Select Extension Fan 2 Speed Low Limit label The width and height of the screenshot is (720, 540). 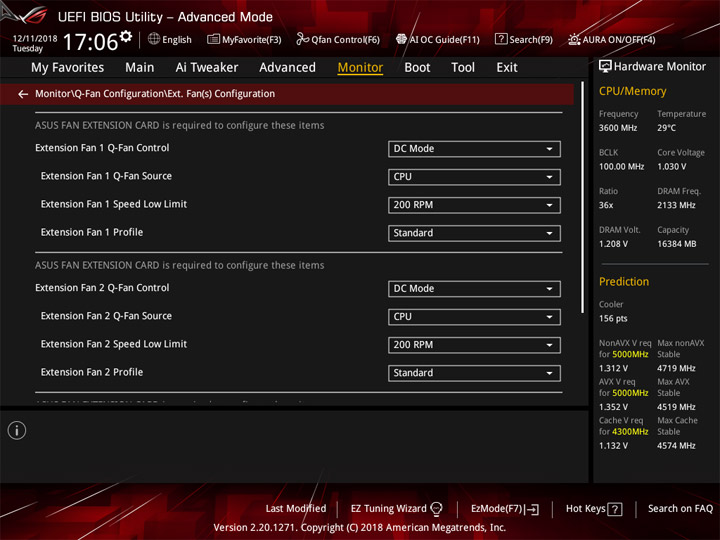114,344
